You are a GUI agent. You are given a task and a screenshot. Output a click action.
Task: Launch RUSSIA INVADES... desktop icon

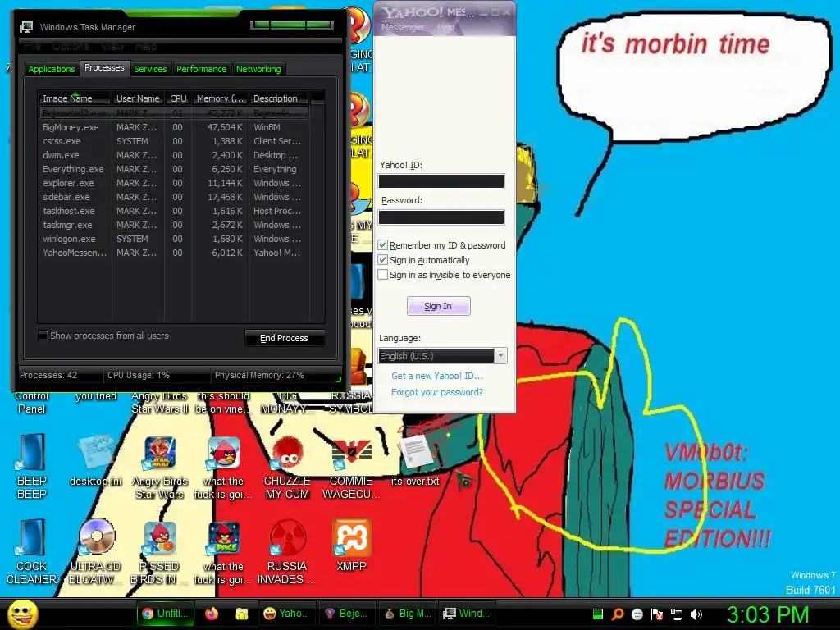287,552
